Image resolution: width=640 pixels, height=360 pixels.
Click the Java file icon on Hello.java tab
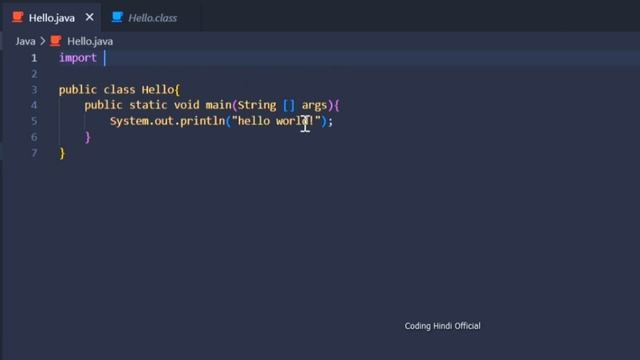pos(18,17)
